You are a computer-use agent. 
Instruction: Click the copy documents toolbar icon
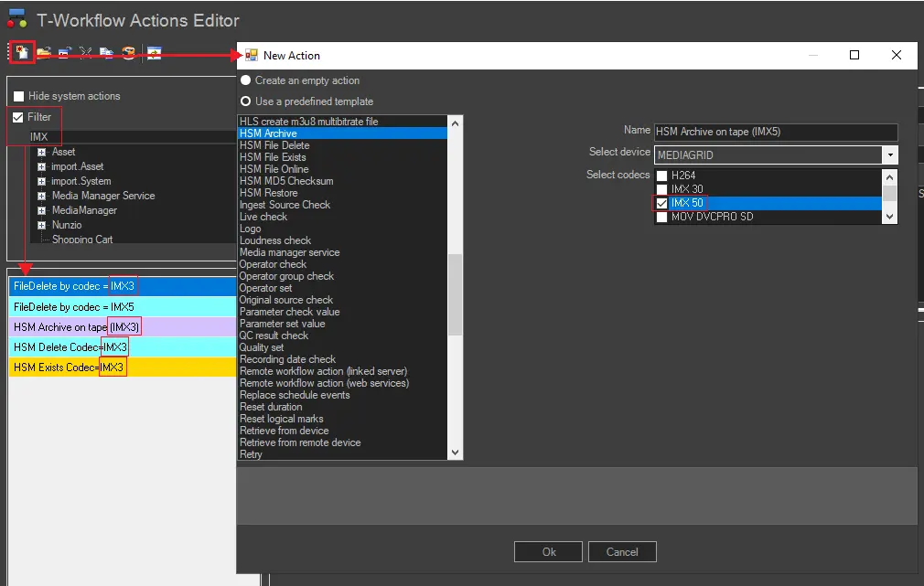107,53
